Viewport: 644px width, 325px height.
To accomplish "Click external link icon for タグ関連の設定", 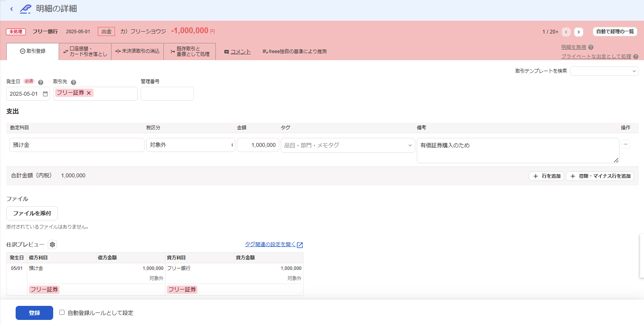I will click(300, 245).
